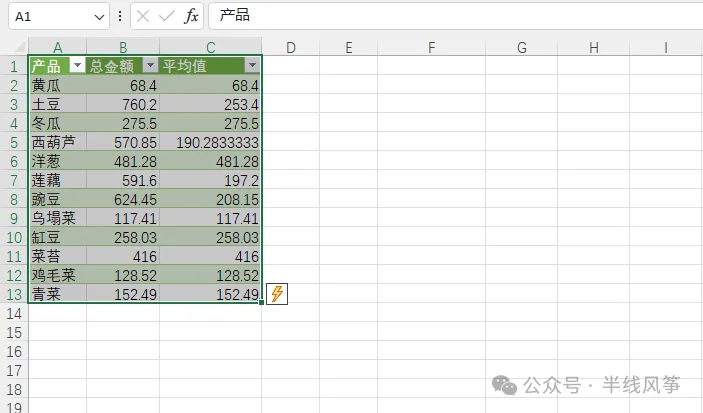Click the 产品 header cell text
This screenshot has width=703, height=413.
46,66
